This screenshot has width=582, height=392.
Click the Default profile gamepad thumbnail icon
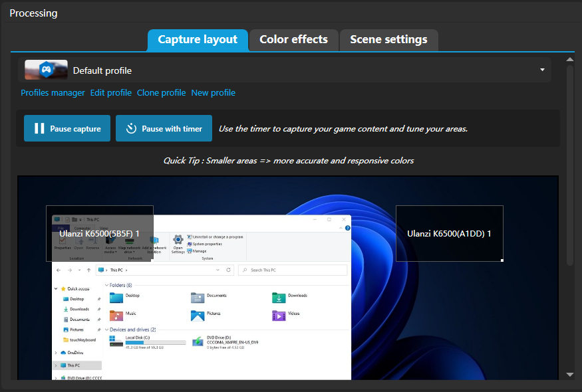[46, 70]
